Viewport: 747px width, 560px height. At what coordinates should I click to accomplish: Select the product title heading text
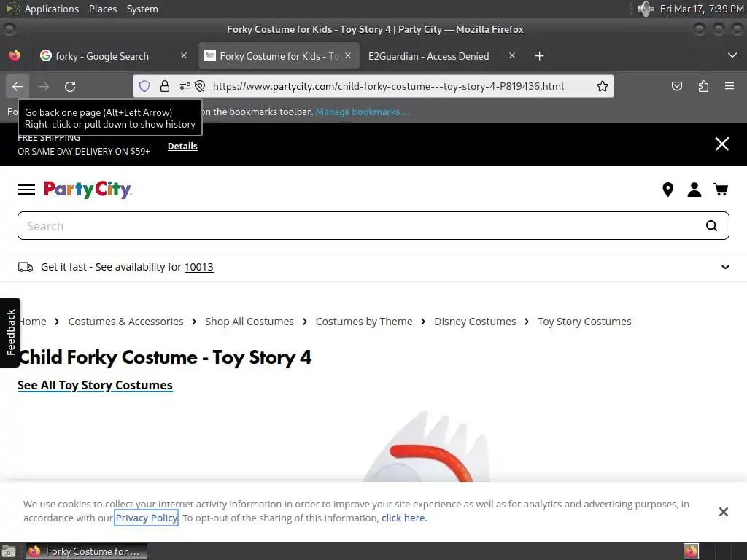point(165,357)
